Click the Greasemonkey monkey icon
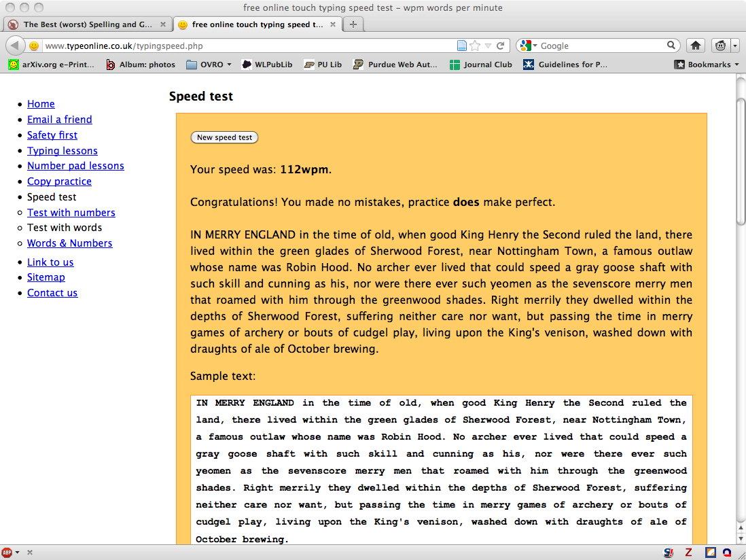Viewport: 746px width, 560px height. [x=720, y=46]
